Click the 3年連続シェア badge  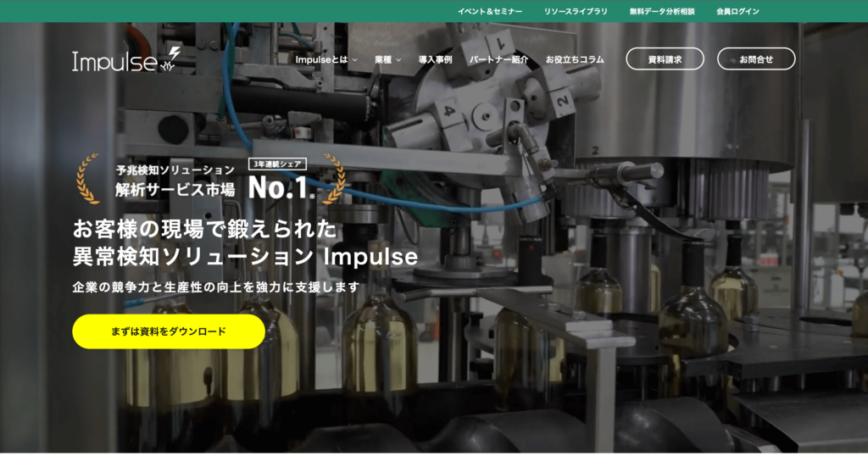[277, 164]
